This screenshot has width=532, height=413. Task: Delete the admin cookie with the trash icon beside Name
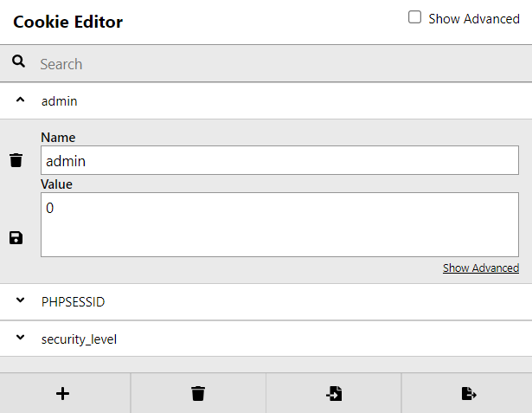pyautogui.click(x=16, y=160)
